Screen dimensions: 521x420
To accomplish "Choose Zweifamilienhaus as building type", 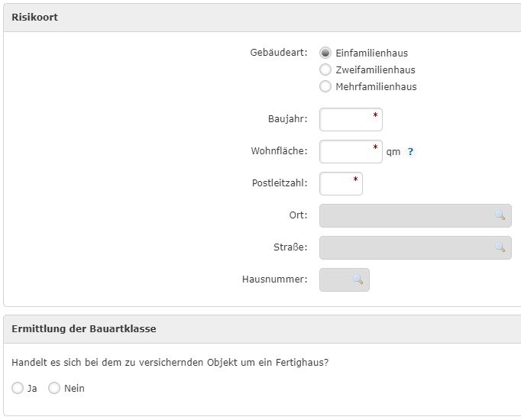I will click(325, 69).
